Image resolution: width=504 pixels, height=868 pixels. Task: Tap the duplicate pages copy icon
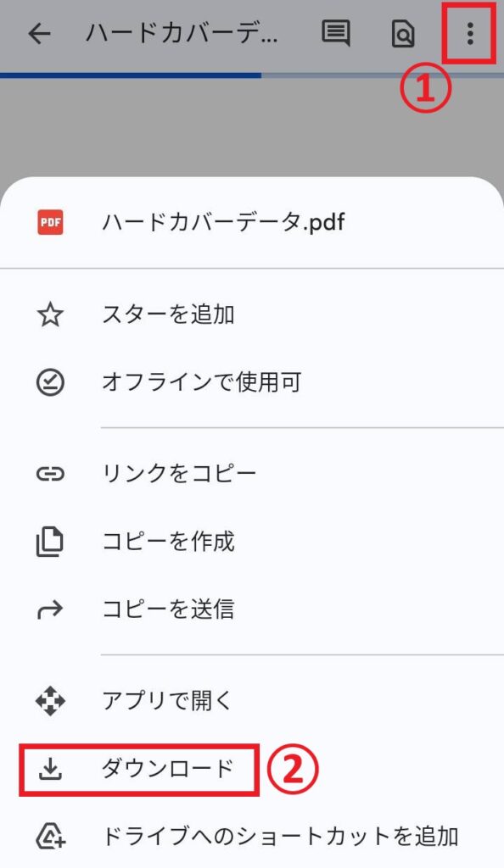point(50,542)
